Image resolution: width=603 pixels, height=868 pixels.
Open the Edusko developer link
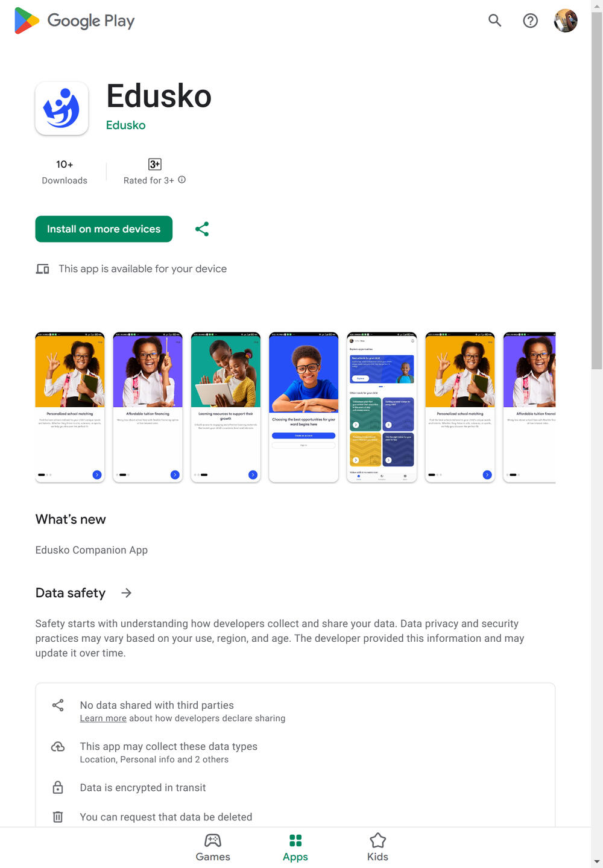tap(126, 125)
